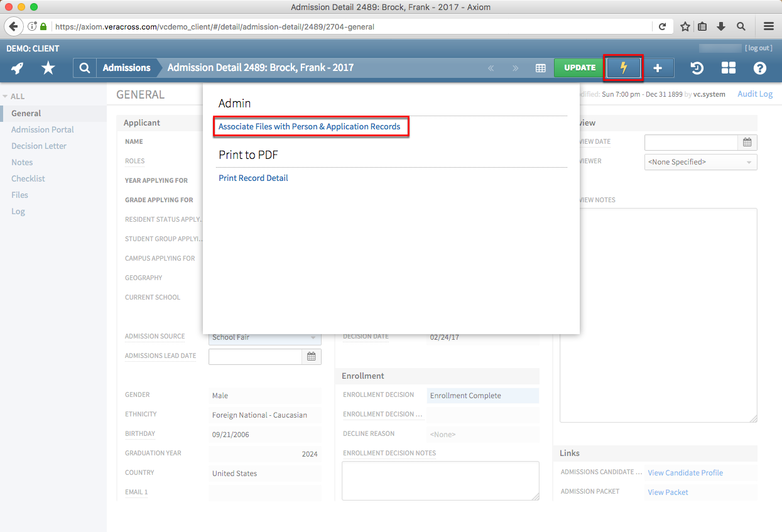
Task: Open the Admission Source School Fair dropdown
Action: point(264,337)
